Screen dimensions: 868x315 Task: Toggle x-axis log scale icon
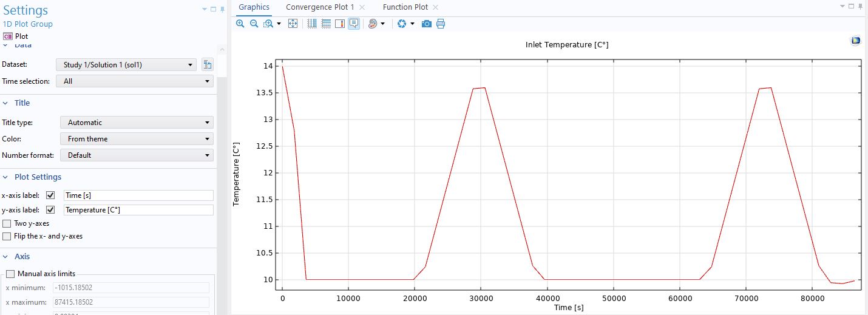point(312,24)
